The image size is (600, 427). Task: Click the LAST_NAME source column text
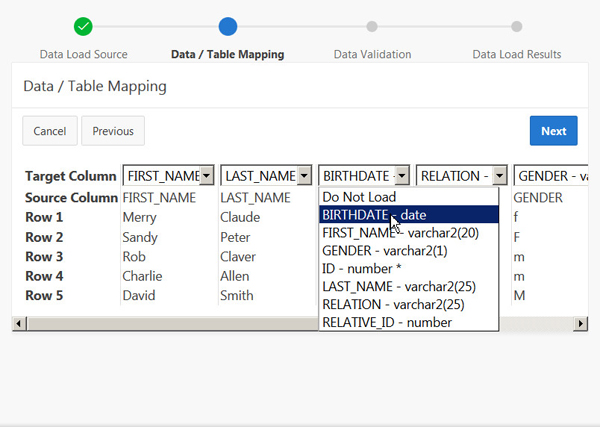click(x=256, y=198)
